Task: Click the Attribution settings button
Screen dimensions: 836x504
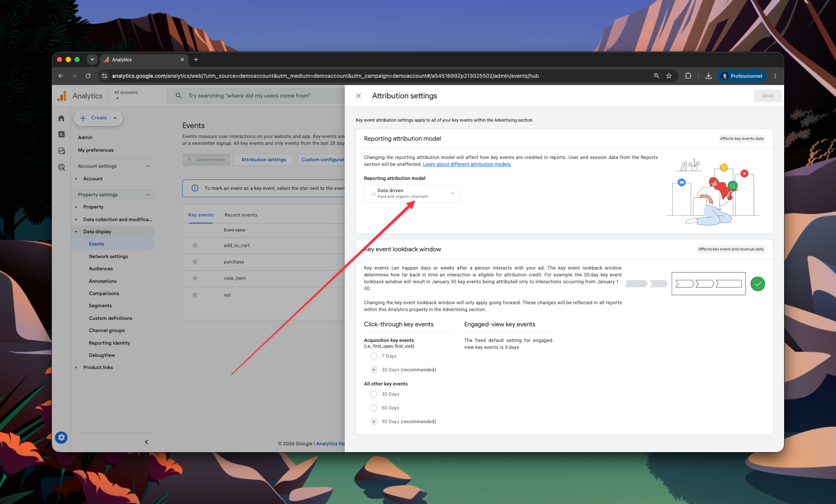Action: coord(264,160)
